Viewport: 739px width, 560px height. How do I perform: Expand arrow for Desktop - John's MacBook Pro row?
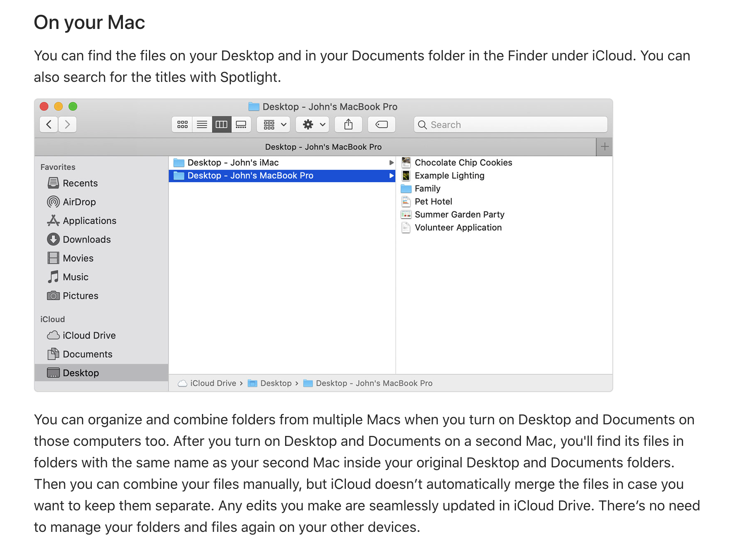pos(391,176)
